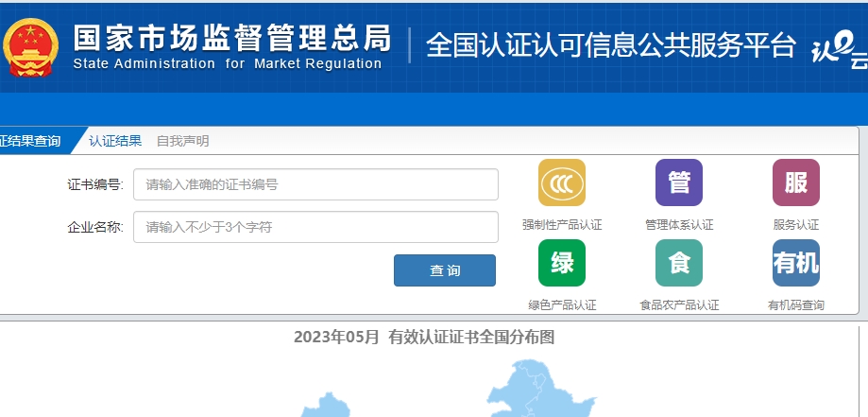This screenshot has height=417, width=868.
Task: Focus the 证书编号 input field
Action: coord(315,184)
